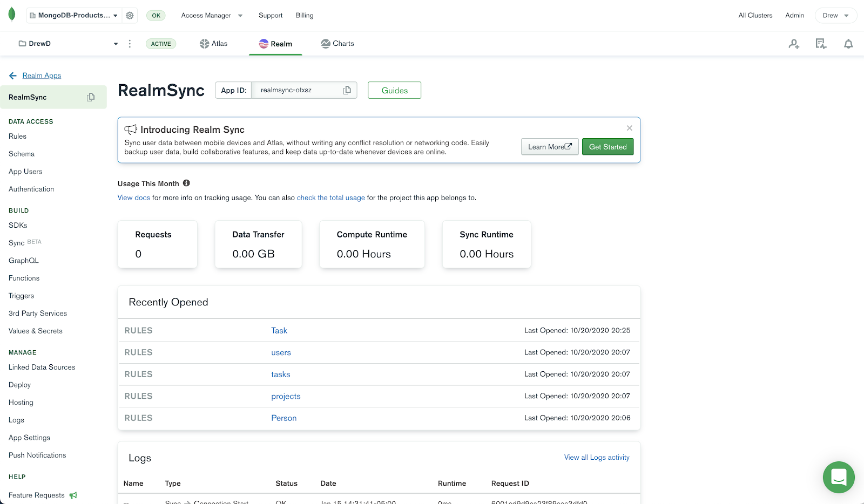This screenshot has height=504, width=864.
Task: Open organization settings gear icon
Action: point(130,16)
